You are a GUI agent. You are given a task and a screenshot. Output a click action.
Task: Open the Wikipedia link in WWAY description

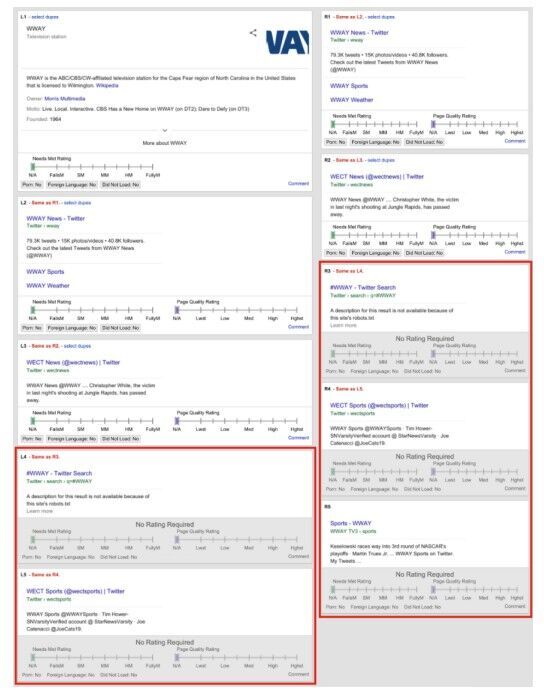107,85
